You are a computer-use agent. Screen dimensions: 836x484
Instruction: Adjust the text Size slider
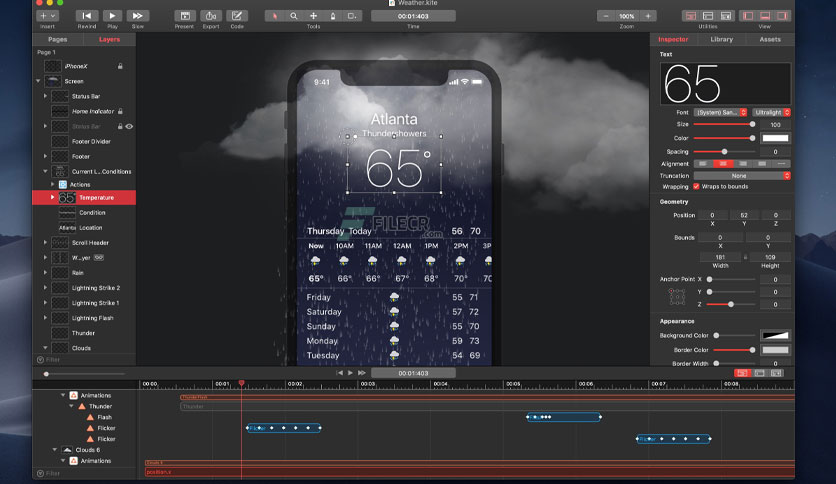click(x=723, y=124)
